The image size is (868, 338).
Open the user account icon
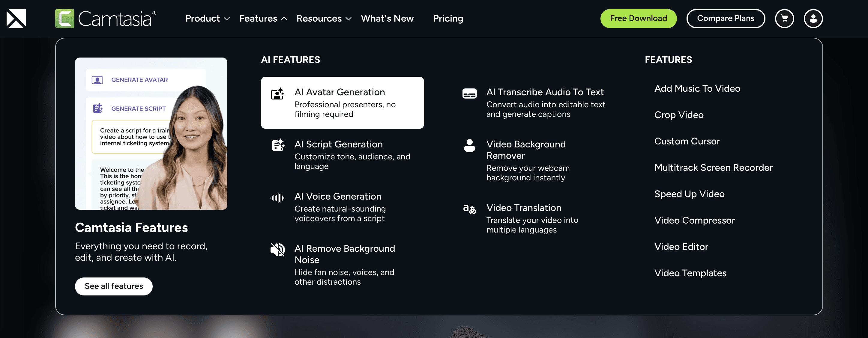point(813,19)
